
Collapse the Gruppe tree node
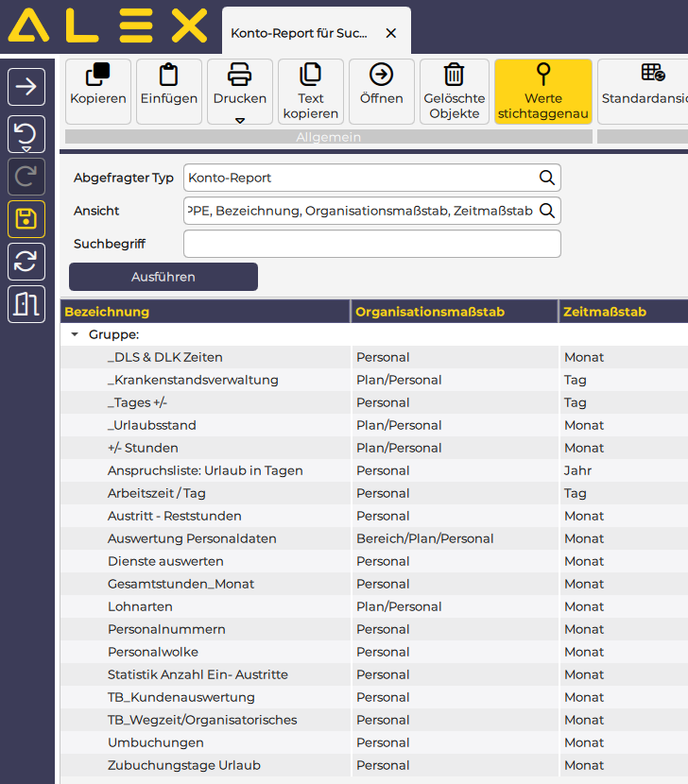[75, 335]
